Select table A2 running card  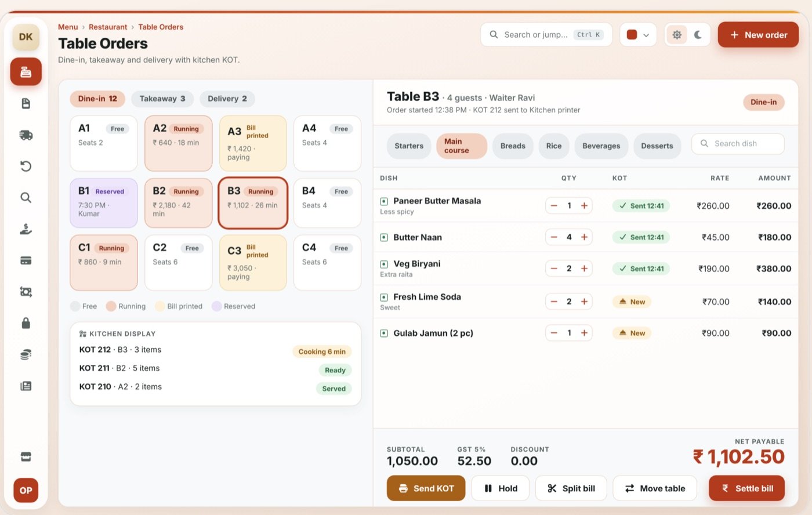tap(179, 143)
